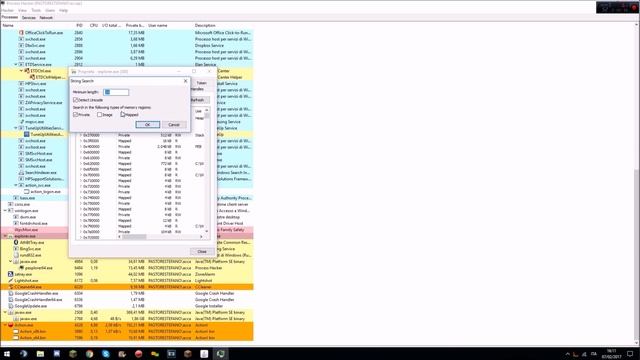Click Refresh in the Properties window
Image resolution: width=640 pixels, height=360 pixels.
point(198,100)
